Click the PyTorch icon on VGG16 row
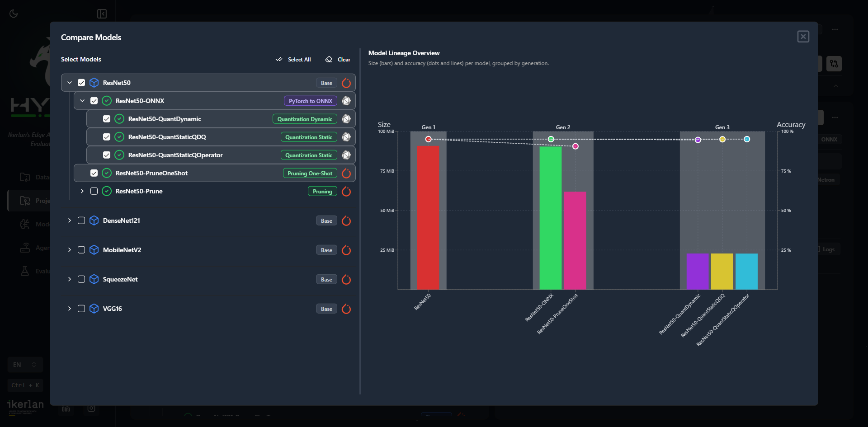This screenshot has width=868, height=427. coord(346,309)
